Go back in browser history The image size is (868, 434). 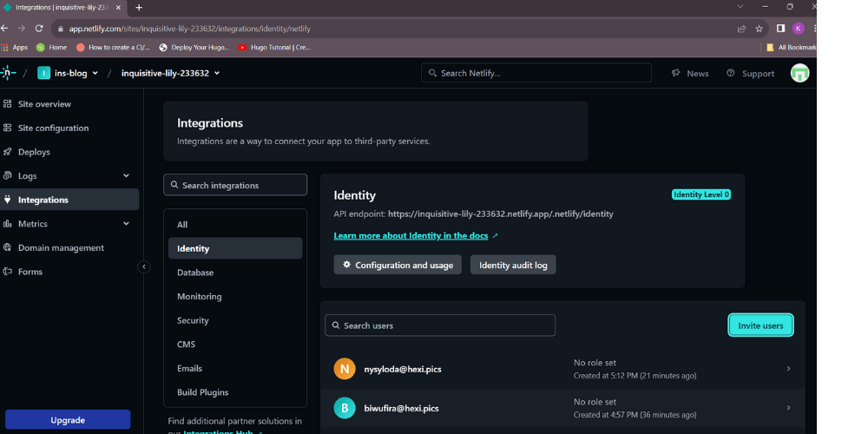pos(3,29)
